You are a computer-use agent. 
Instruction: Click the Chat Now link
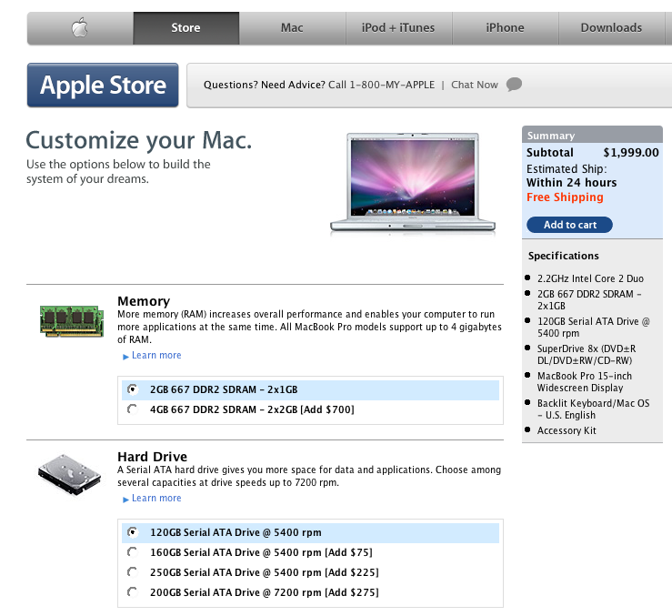click(475, 85)
